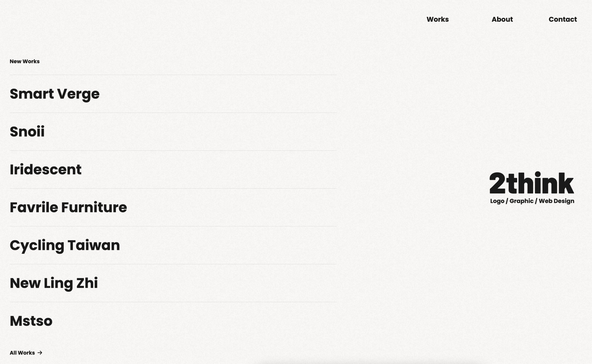
Task: Click the word Graphic in the tagline
Action: 521,201
